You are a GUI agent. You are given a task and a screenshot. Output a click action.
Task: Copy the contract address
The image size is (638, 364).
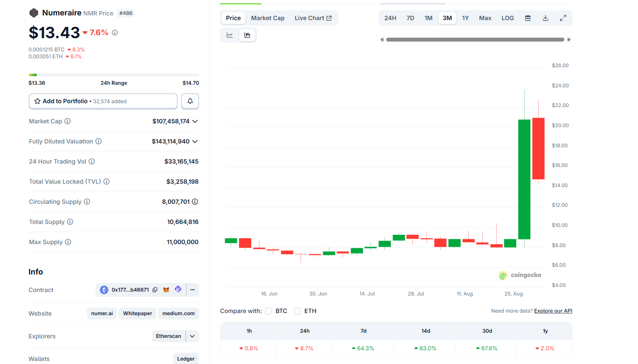[x=155, y=290]
